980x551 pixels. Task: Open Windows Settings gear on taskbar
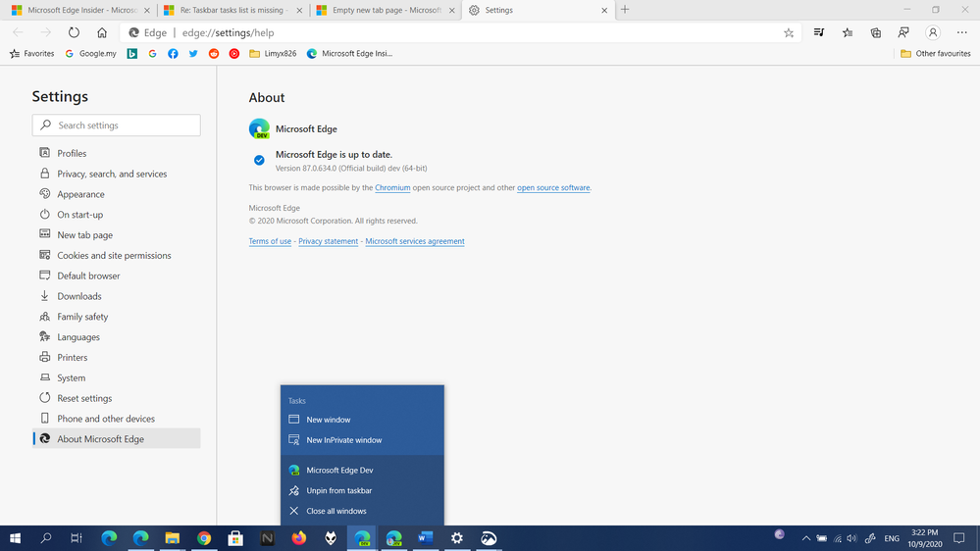pos(457,538)
